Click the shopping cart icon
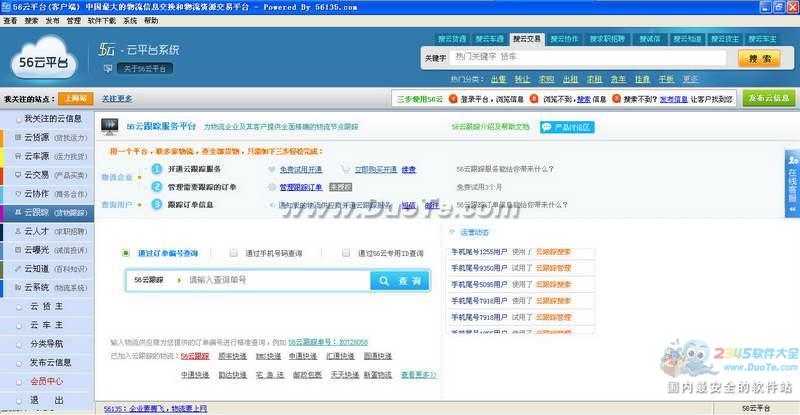Viewport: 800px width, 415px height. point(345,169)
